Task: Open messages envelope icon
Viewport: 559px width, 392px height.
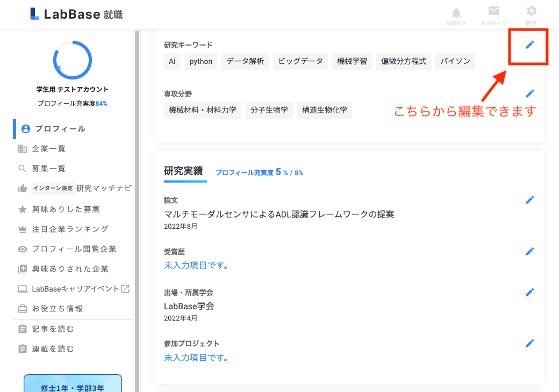Action: tap(493, 15)
